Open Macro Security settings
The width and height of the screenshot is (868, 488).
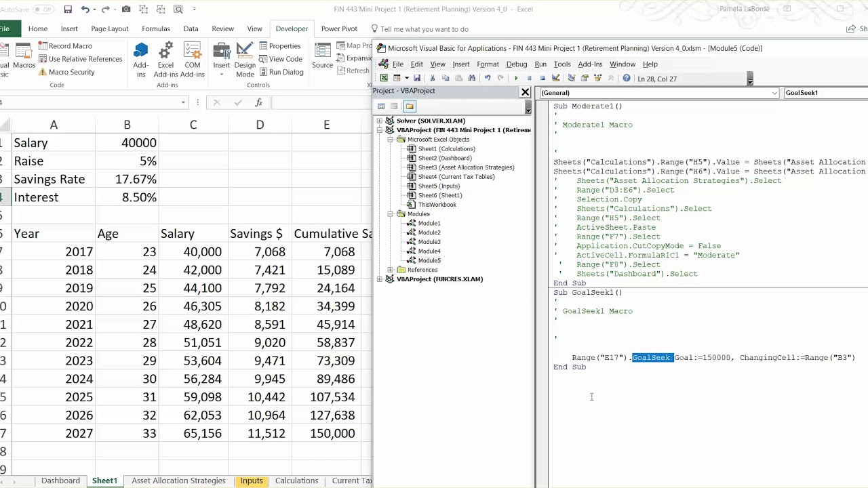pos(66,72)
